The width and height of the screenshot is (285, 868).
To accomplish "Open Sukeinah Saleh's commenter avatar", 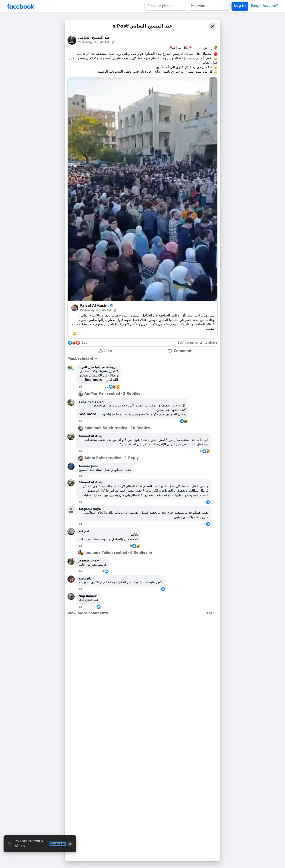I will coord(71,402).
